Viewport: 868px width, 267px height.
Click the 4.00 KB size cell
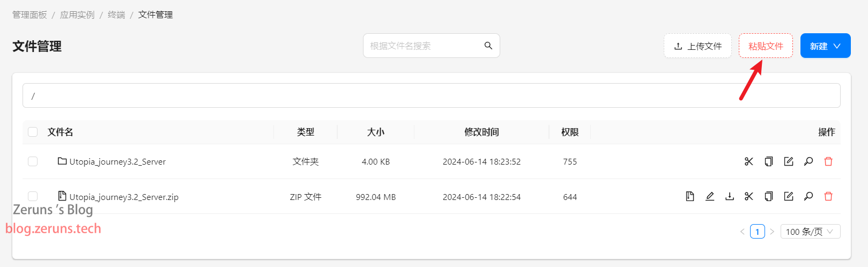coord(376,161)
